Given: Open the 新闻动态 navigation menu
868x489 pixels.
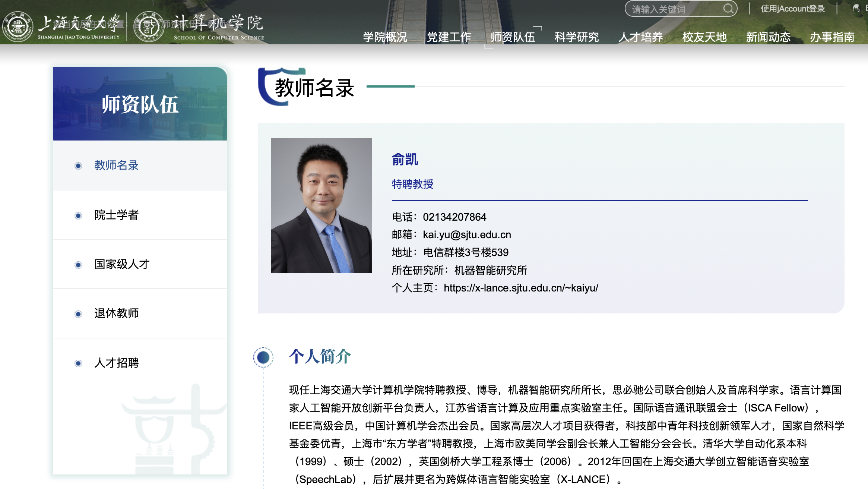Looking at the screenshot, I should click(x=768, y=37).
